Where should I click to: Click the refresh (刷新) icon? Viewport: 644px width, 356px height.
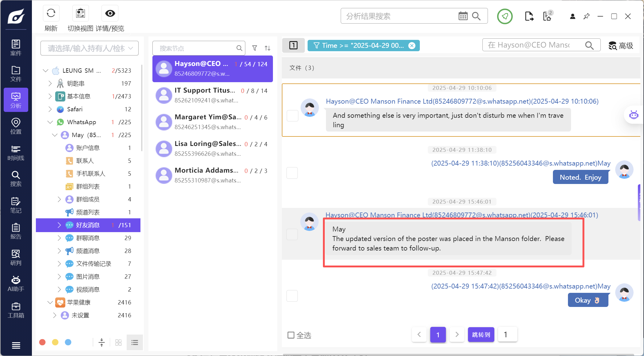(51, 13)
